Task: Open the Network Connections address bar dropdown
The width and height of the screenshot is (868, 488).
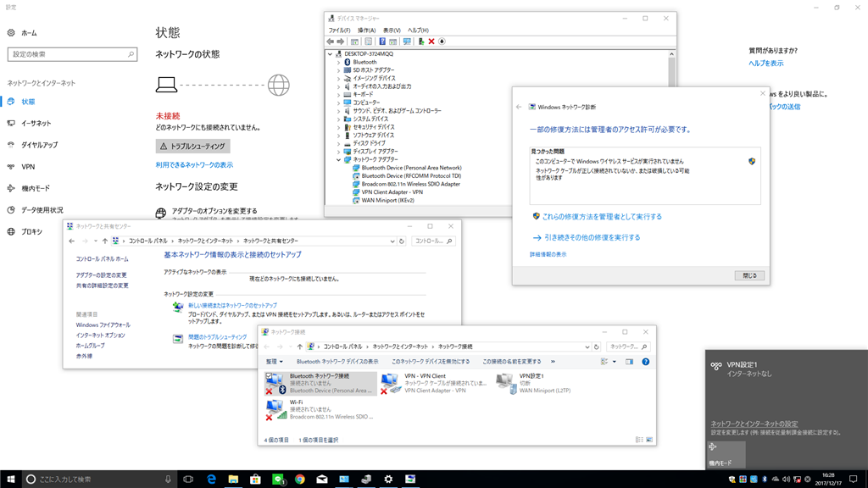Action: click(587, 347)
